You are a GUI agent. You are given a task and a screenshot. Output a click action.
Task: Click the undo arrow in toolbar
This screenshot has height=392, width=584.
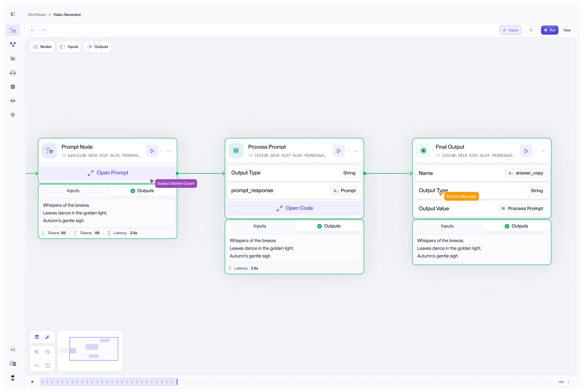33,30
